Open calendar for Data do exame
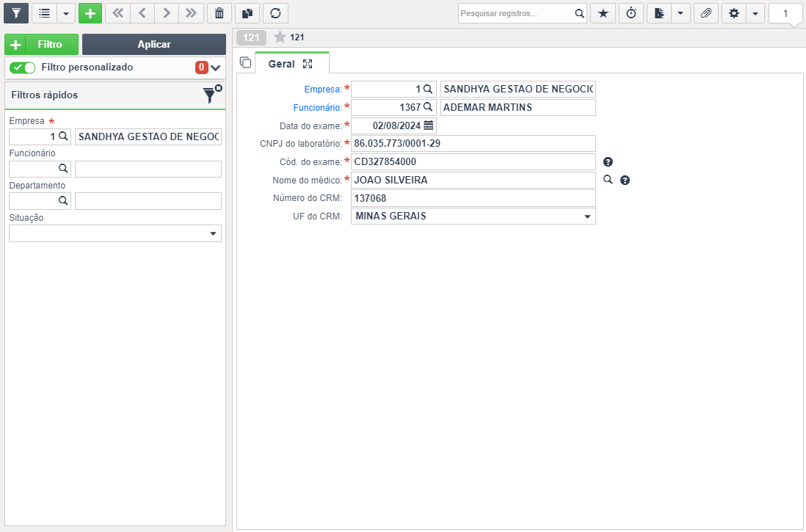806x532 pixels. [429, 125]
